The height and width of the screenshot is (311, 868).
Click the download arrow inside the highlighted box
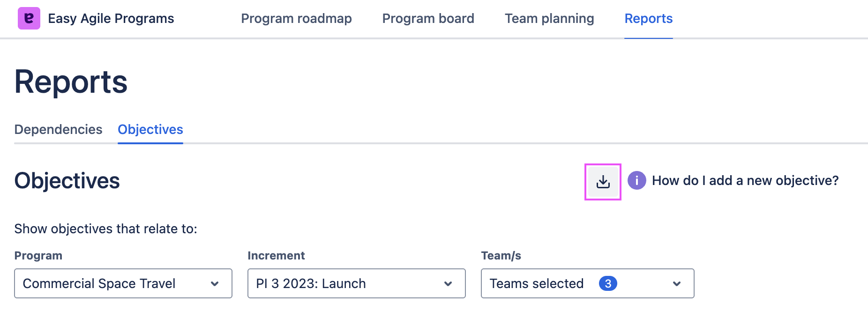(603, 181)
